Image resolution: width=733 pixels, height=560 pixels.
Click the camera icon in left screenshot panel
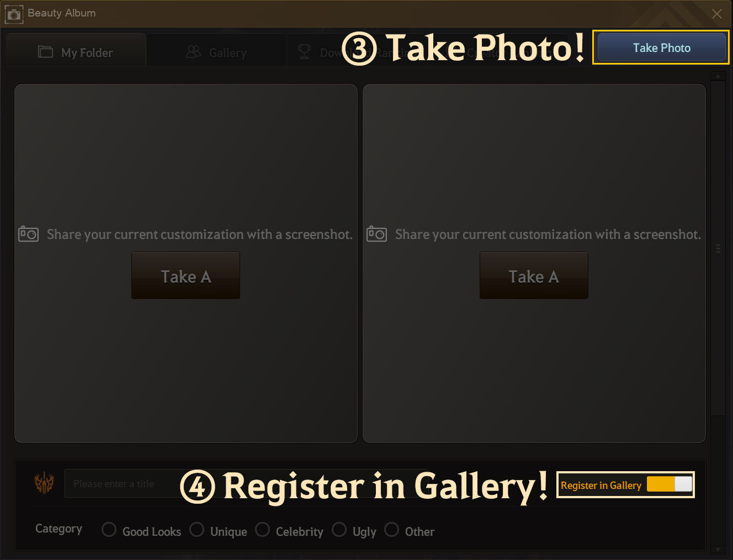pyautogui.click(x=28, y=234)
